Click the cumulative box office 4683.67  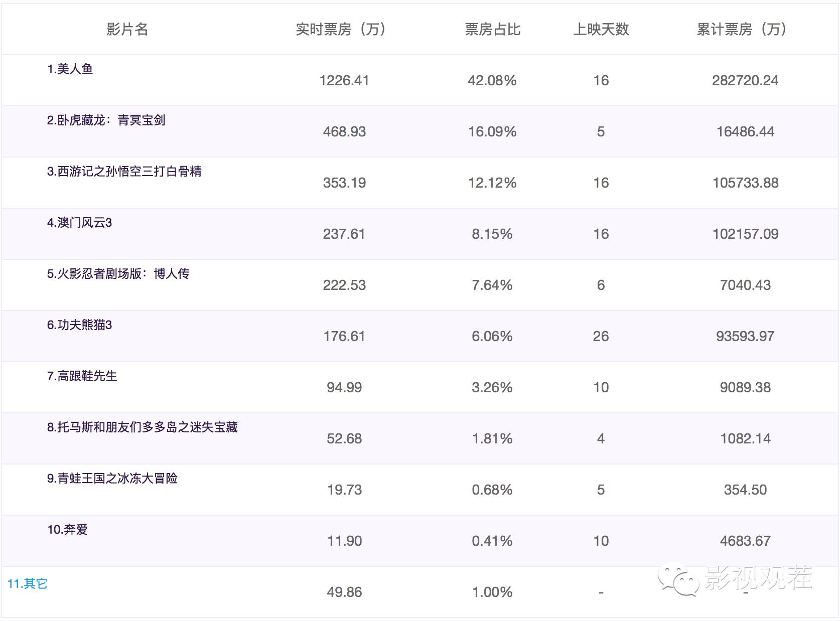coord(745,541)
